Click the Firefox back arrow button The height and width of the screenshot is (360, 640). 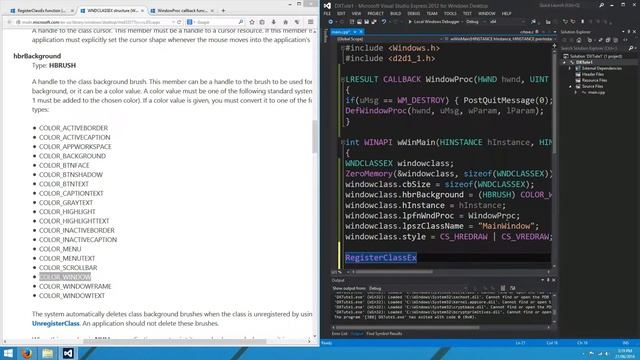pos(9,22)
